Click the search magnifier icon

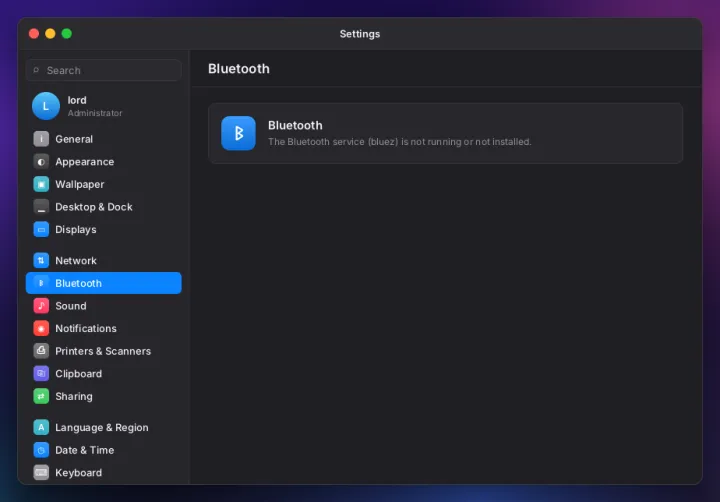point(36,70)
